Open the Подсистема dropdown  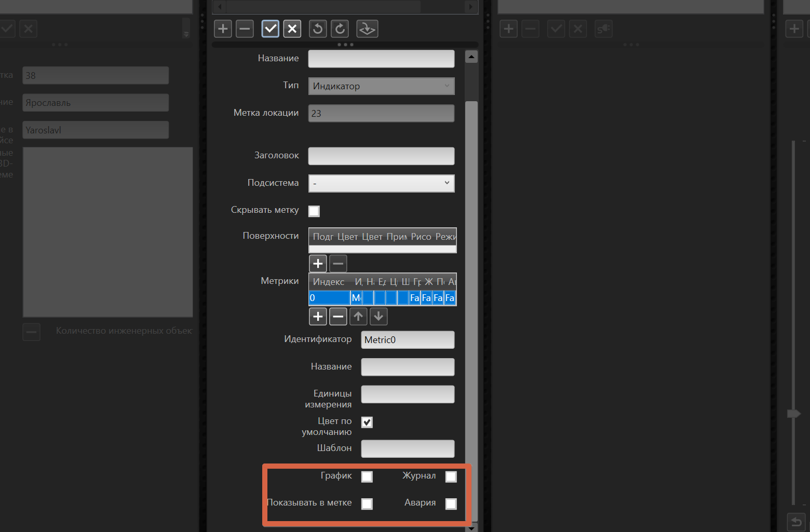click(x=382, y=183)
